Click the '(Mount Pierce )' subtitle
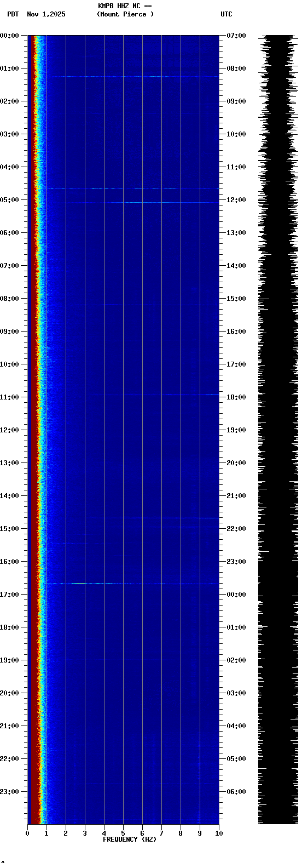Viewport: 302px width, 868px height. pos(125,14)
